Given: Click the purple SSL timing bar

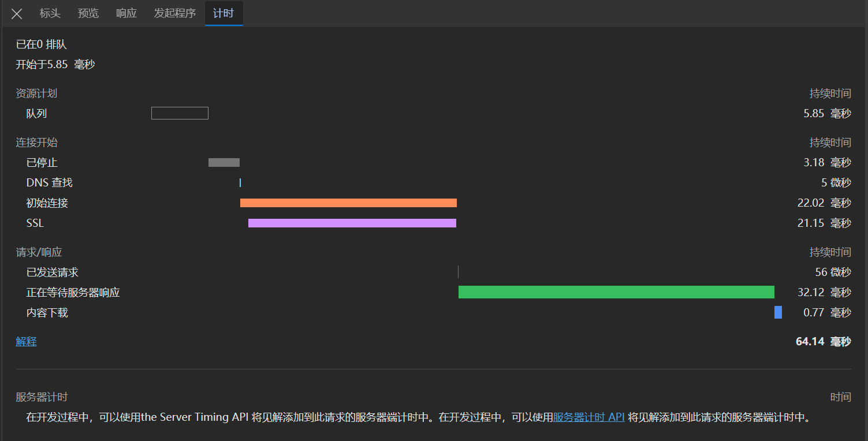Looking at the screenshot, I should (x=352, y=223).
